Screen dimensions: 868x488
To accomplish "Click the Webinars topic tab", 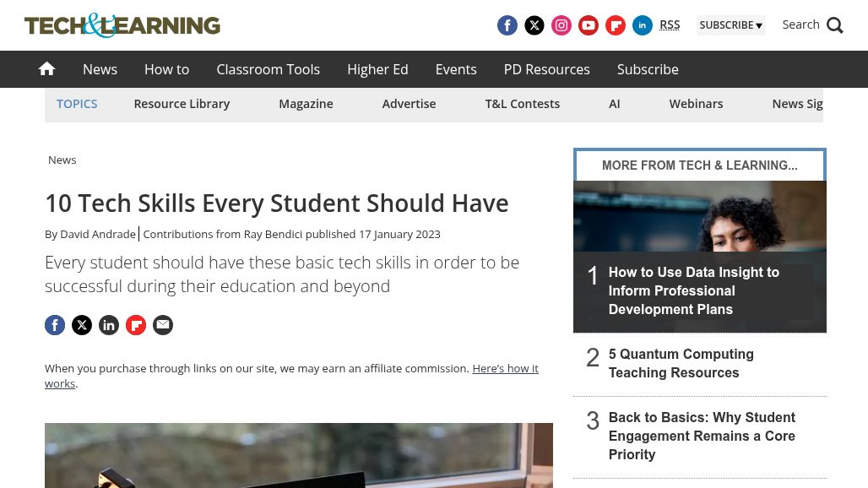I will (x=696, y=104).
